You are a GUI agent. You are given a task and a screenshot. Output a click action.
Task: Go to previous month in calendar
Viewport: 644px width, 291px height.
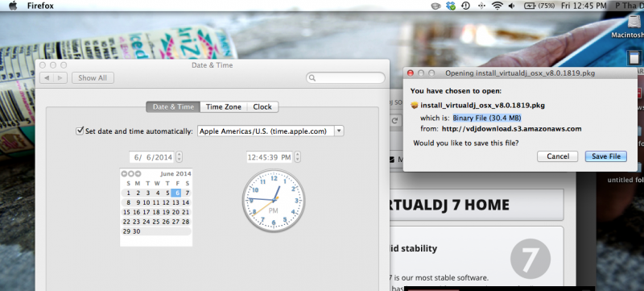click(x=125, y=174)
